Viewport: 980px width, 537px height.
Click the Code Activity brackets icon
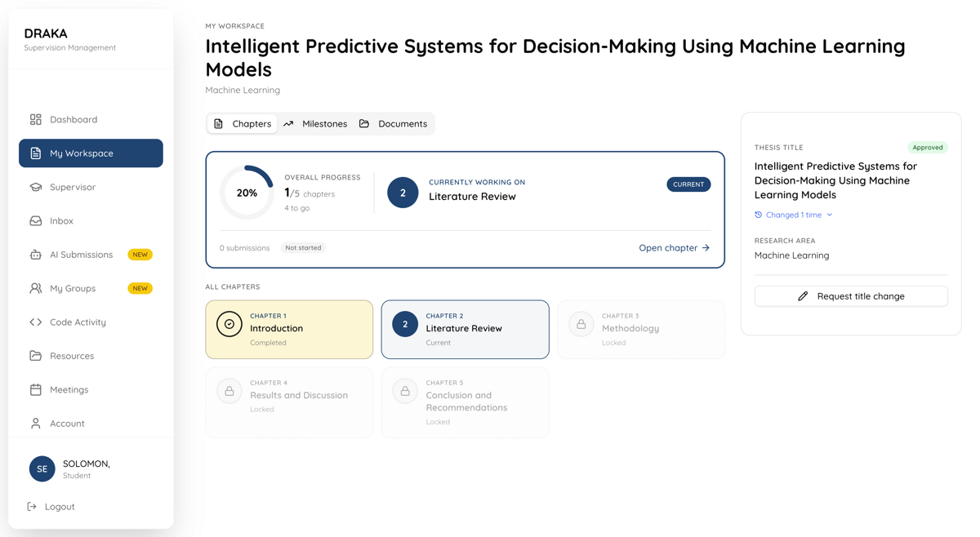tap(36, 322)
